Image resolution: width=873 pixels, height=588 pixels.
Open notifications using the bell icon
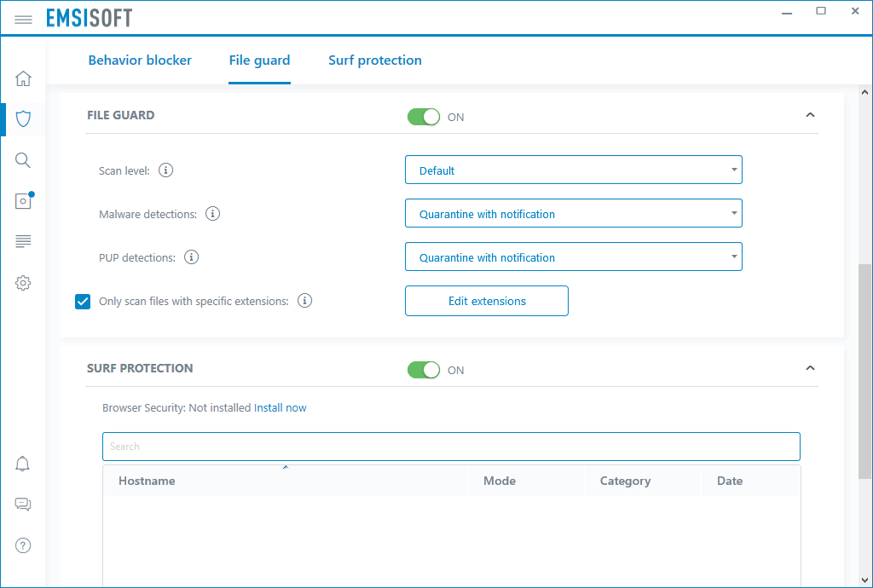pos(23,463)
